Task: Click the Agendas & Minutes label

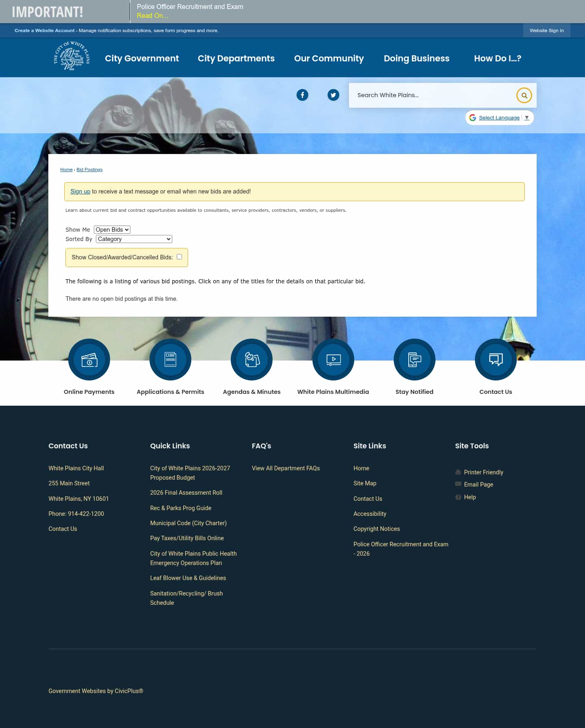Action: coord(251,392)
